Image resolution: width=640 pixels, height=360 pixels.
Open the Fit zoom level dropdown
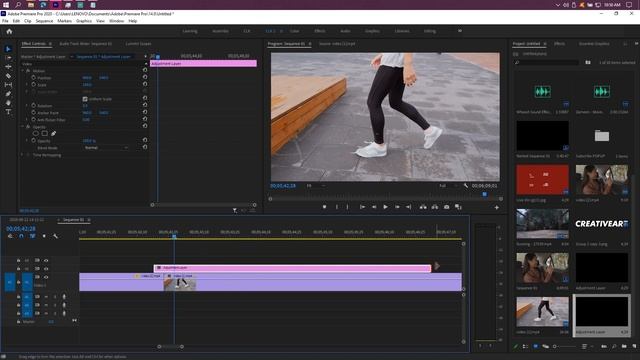pos(316,186)
